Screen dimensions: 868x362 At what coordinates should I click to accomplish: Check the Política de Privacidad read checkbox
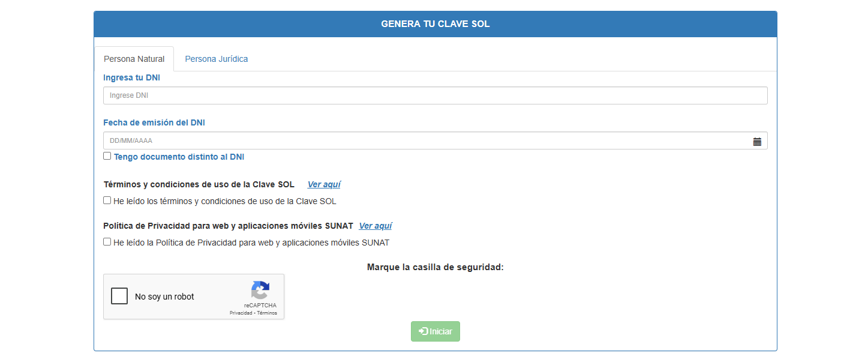107,242
